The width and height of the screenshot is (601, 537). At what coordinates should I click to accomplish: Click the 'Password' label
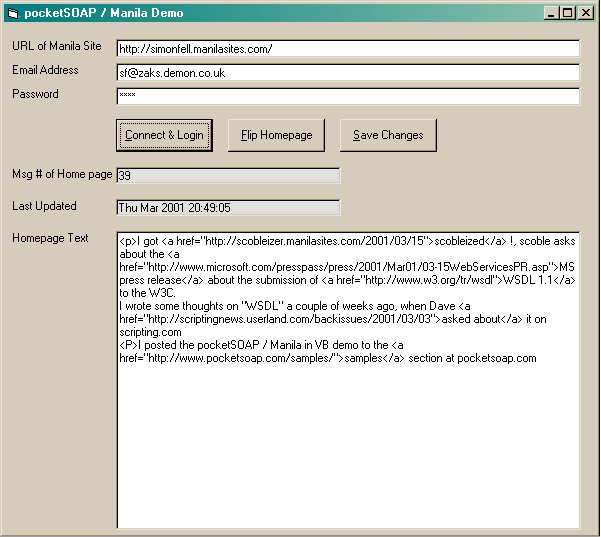(35, 94)
